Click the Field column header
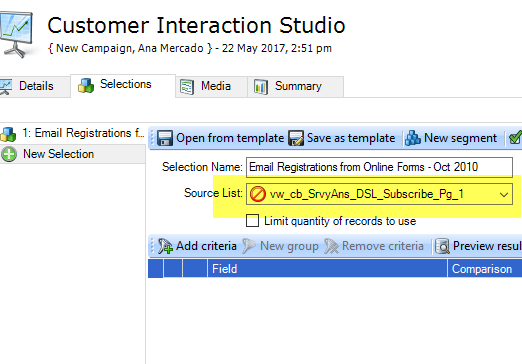Screen dimensions: 522x364 coord(327,269)
